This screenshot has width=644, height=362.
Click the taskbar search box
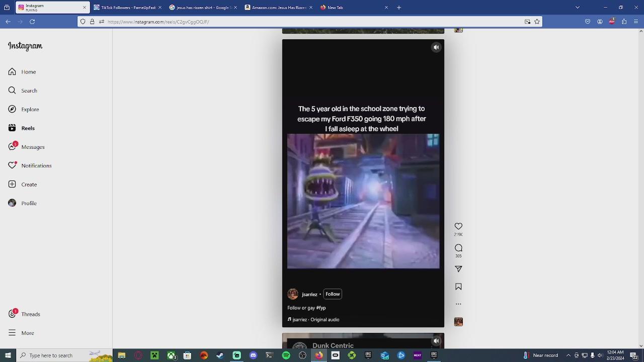pos(64,355)
